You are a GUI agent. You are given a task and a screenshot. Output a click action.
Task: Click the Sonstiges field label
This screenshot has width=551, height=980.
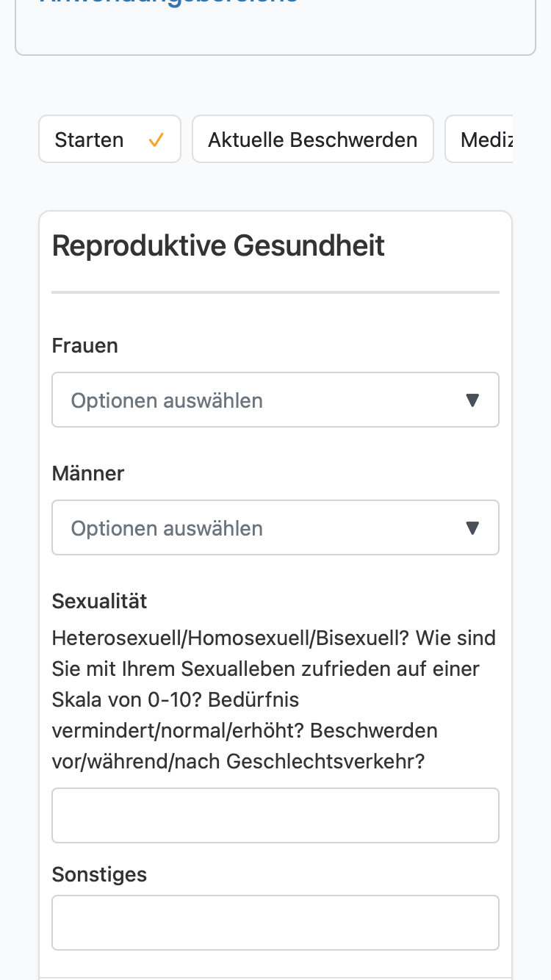click(x=100, y=874)
